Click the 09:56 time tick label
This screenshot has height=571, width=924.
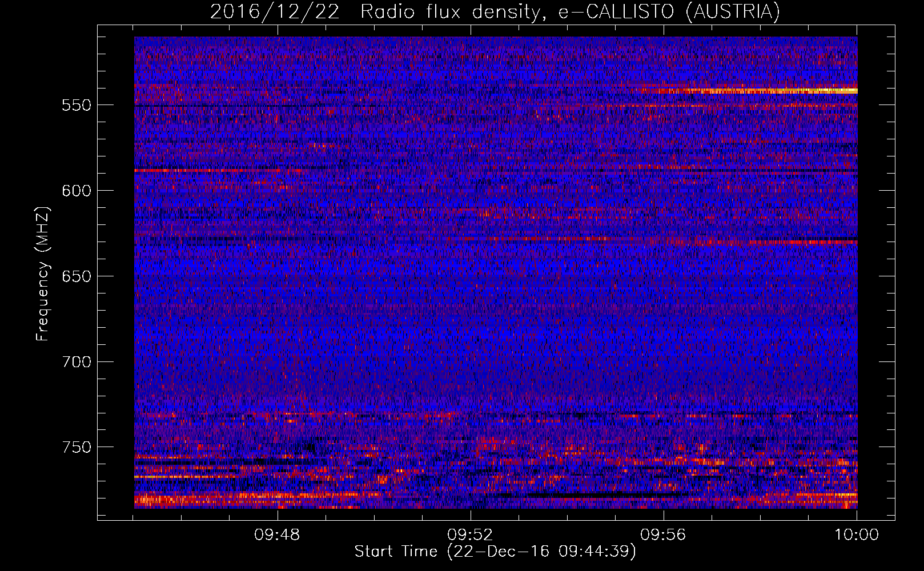(x=664, y=535)
